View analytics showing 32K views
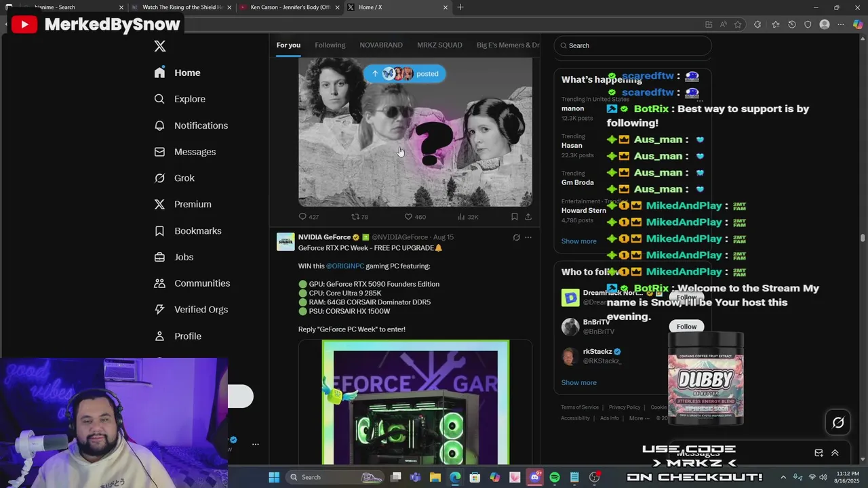868x488 pixels. coord(468,217)
